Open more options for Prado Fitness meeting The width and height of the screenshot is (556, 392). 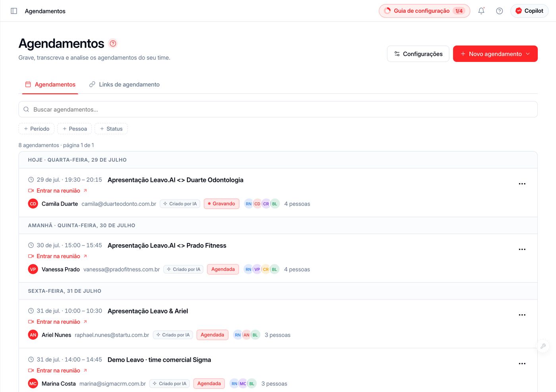[522, 249]
